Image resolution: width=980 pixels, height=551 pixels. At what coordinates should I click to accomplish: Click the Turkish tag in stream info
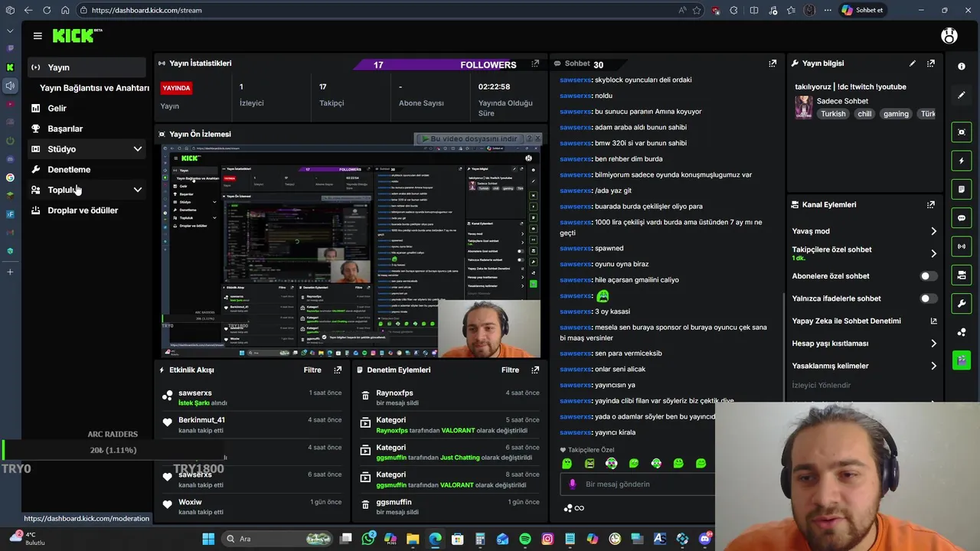click(833, 114)
